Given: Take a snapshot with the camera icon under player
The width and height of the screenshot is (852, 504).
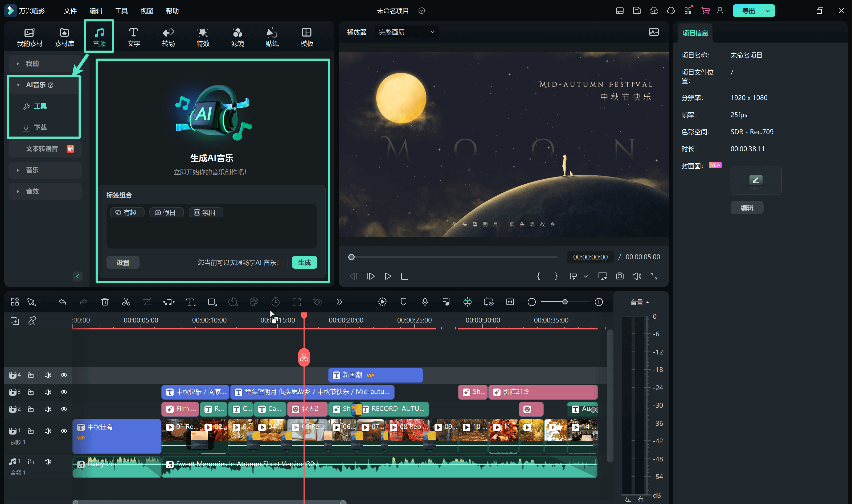Looking at the screenshot, I should pyautogui.click(x=620, y=276).
